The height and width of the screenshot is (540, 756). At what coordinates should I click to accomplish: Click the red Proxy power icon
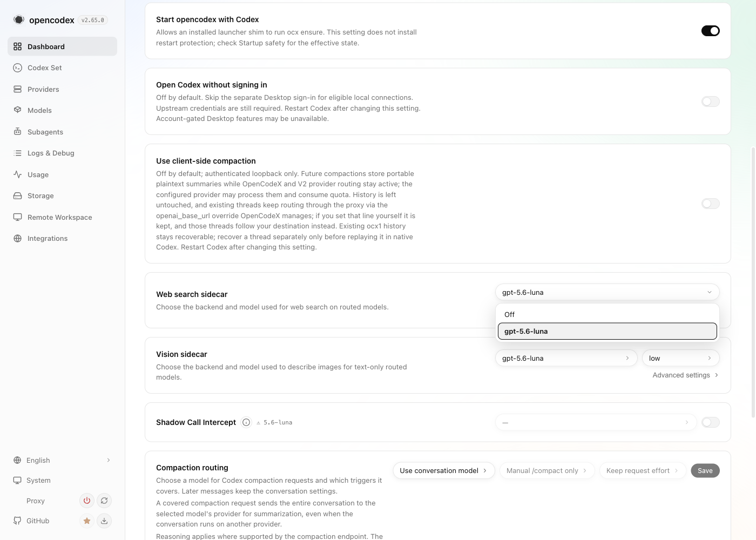pos(86,501)
